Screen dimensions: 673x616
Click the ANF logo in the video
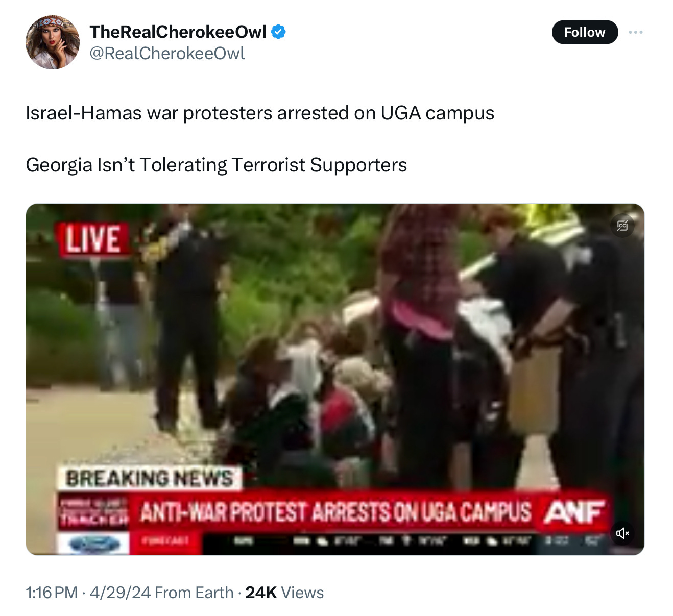(x=574, y=511)
